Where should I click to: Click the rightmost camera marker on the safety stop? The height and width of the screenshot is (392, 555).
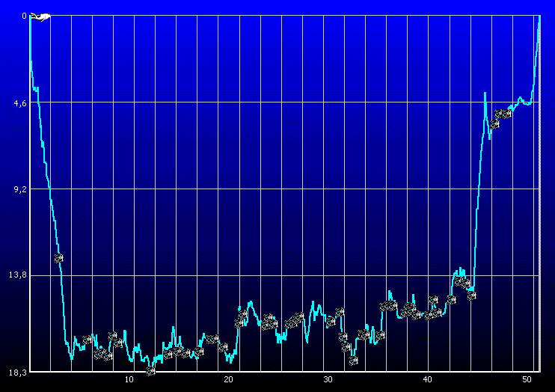coord(507,114)
